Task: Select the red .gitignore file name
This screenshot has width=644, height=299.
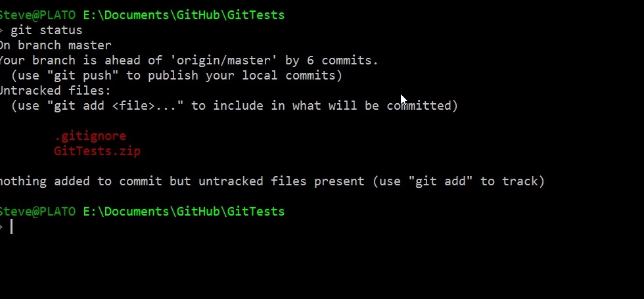Action: click(90, 136)
